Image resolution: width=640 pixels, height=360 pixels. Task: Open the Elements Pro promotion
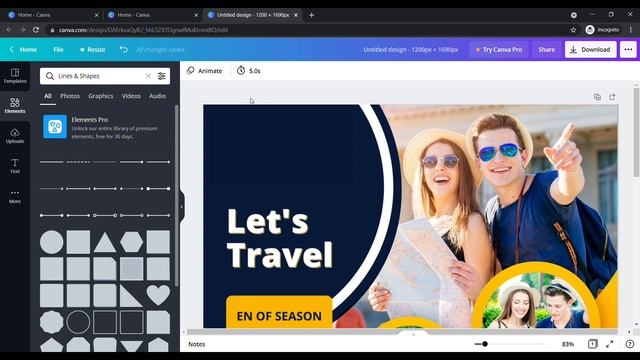[105, 127]
